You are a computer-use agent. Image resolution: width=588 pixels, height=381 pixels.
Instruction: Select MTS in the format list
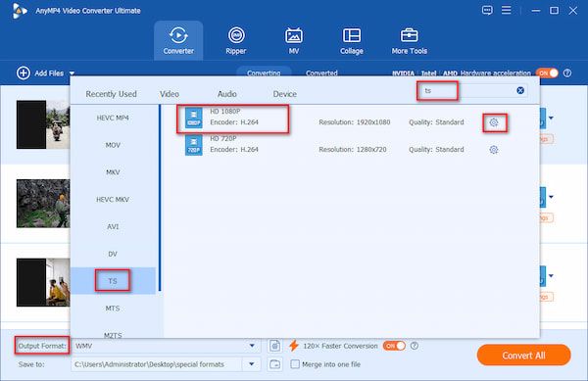click(113, 309)
